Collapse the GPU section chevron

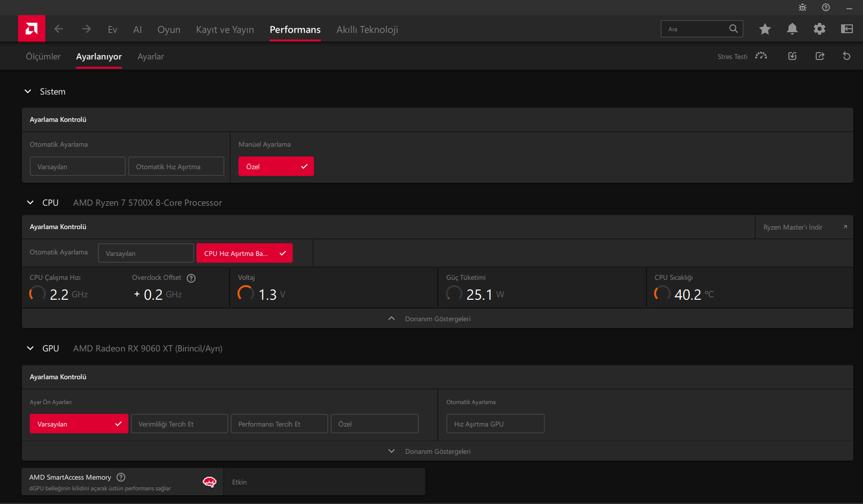pos(30,349)
